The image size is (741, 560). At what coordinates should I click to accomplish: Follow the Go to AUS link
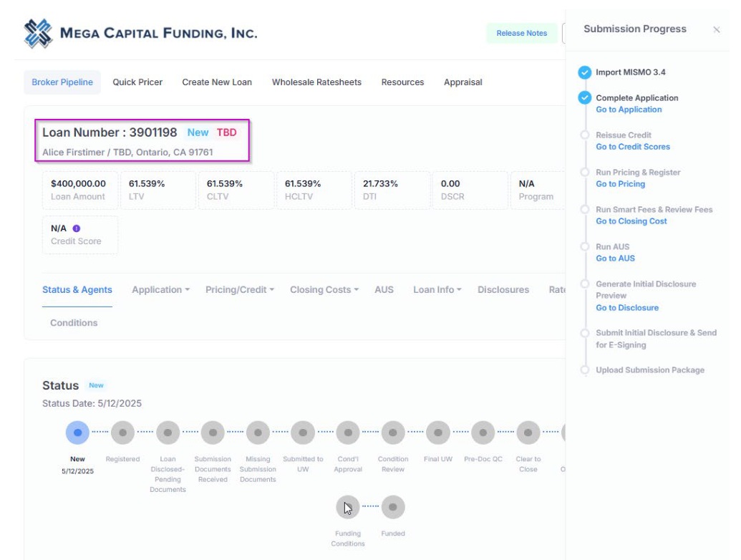click(615, 259)
